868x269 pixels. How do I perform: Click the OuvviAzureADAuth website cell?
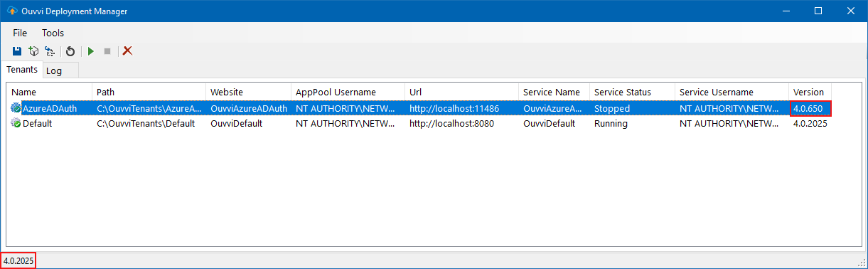(249, 108)
